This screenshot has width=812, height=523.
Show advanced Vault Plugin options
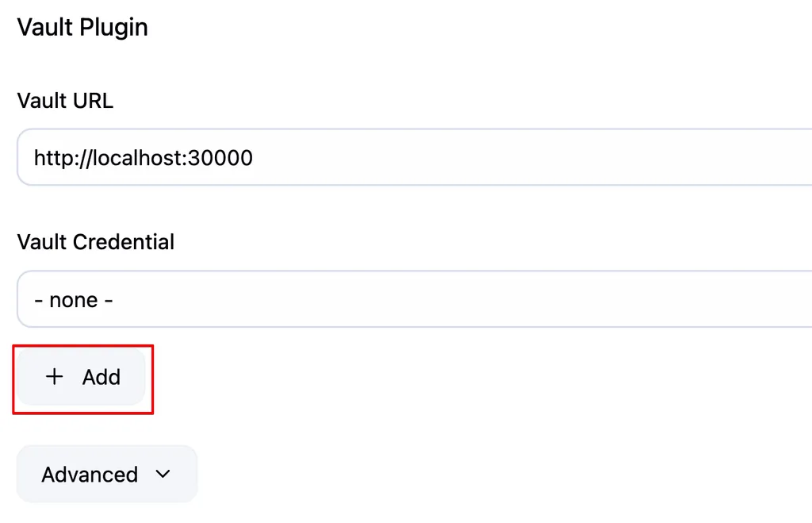pyautogui.click(x=107, y=474)
